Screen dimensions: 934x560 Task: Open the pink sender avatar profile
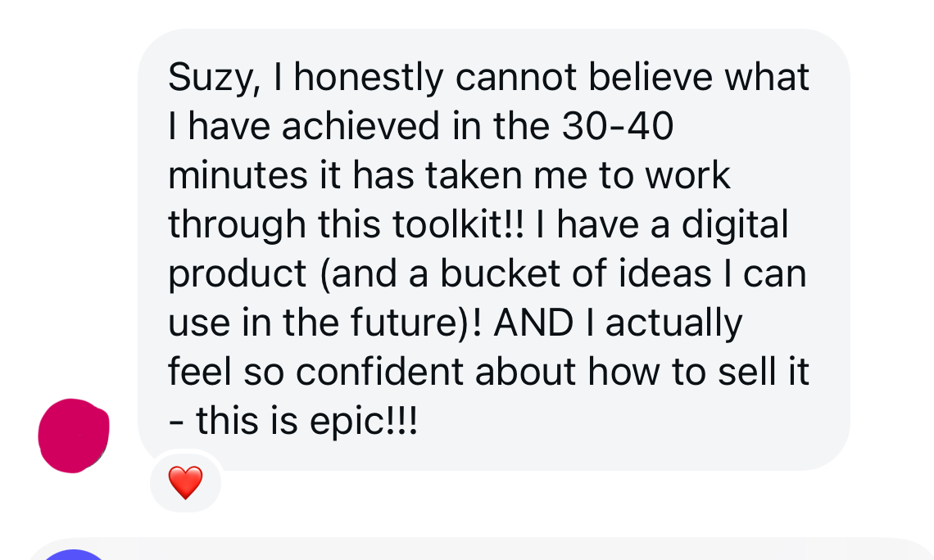pyautogui.click(x=74, y=436)
